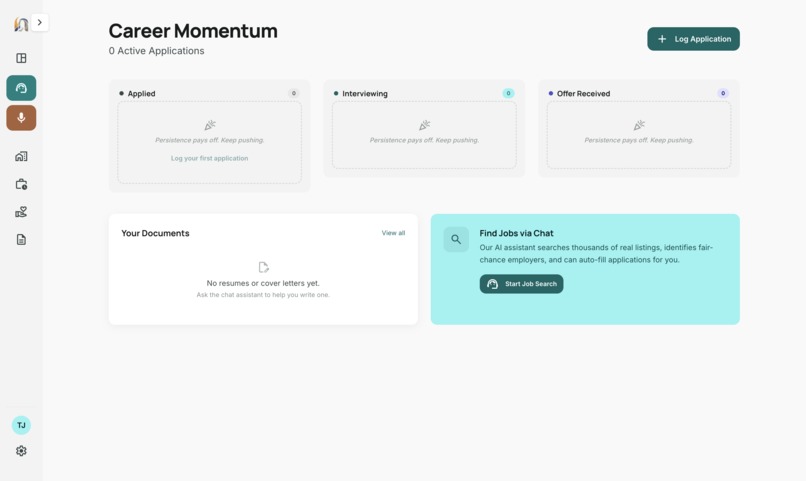Open the View all documents link
This screenshot has width=806, height=481.
pyautogui.click(x=393, y=233)
